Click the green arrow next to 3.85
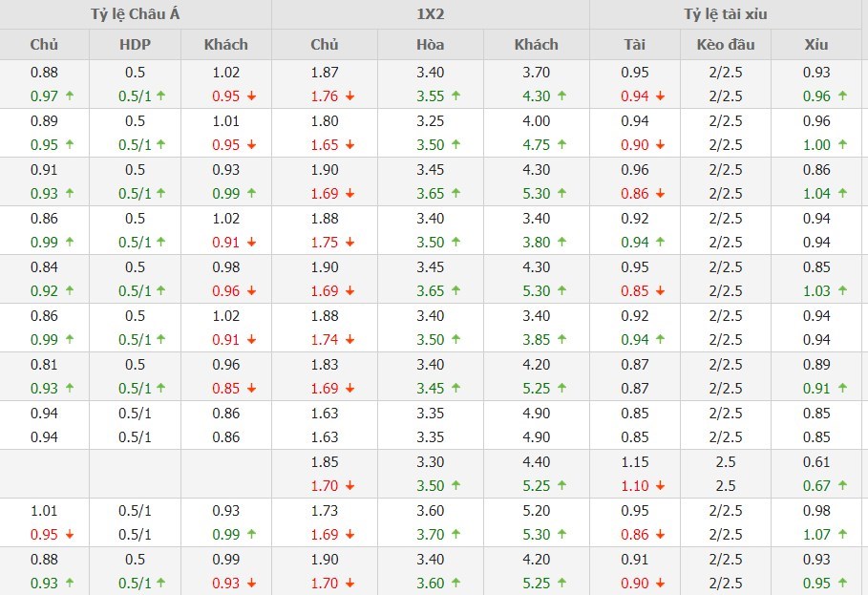 (561, 339)
